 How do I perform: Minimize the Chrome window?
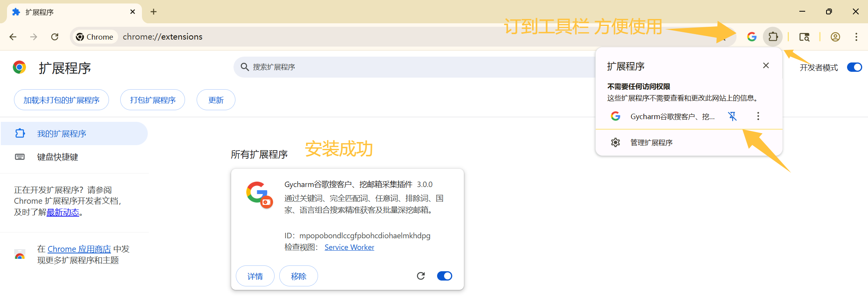click(x=802, y=12)
